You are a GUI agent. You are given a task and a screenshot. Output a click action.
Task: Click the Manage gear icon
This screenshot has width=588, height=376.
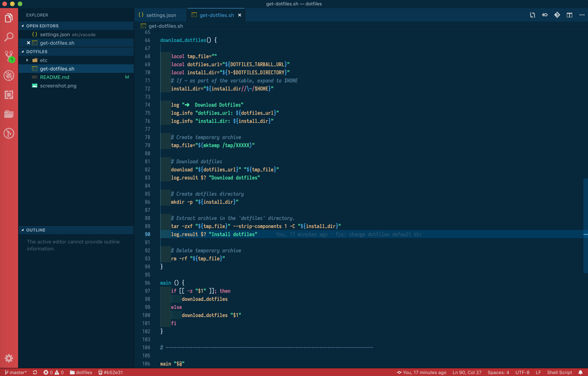[x=9, y=358]
